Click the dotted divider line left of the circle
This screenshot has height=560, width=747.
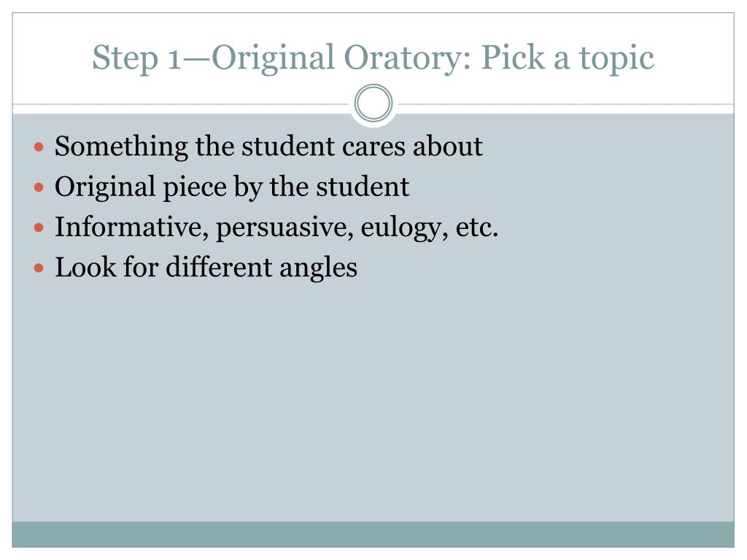(x=181, y=104)
